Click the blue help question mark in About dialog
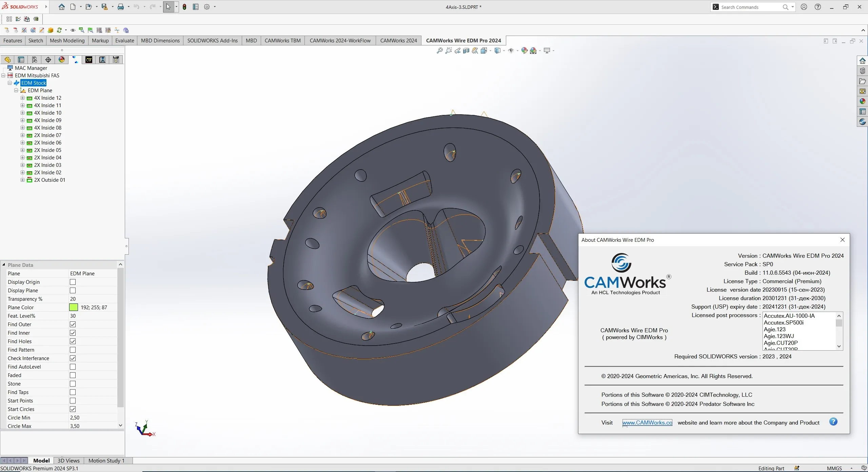Screen dimensions: 868x472 pos(833,422)
